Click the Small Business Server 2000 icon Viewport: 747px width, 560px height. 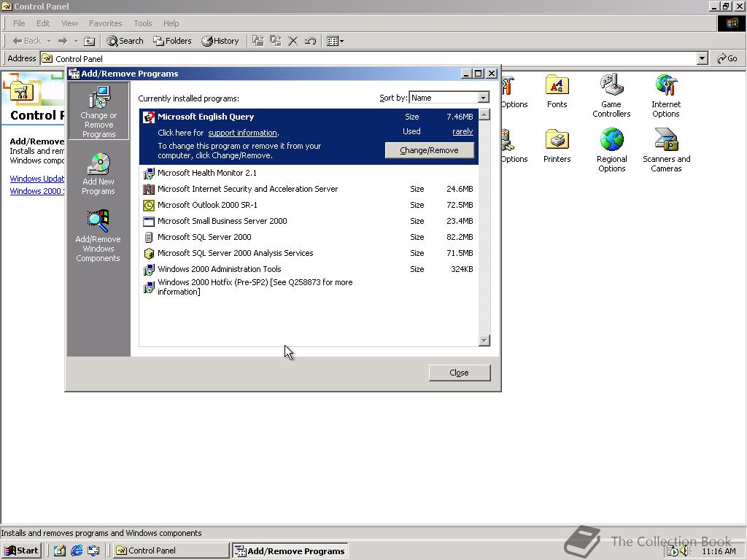coord(149,222)
